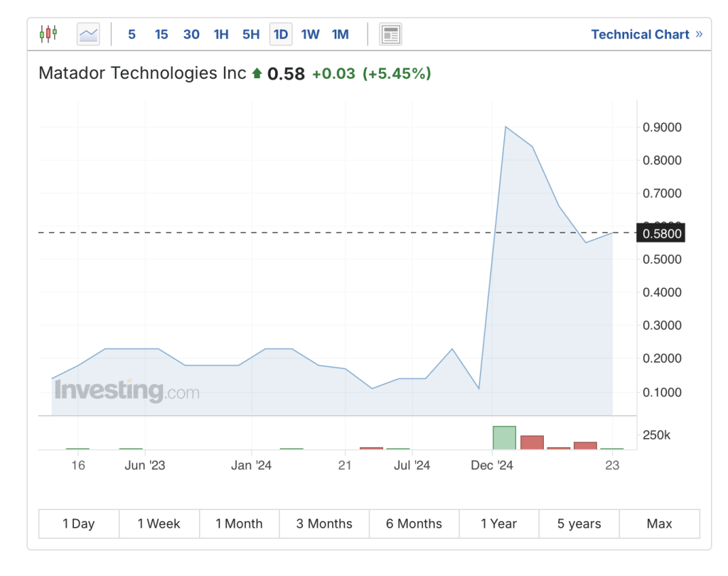Show the 1 Month range
Screen dimensions: 728x576
coord(239,523)
